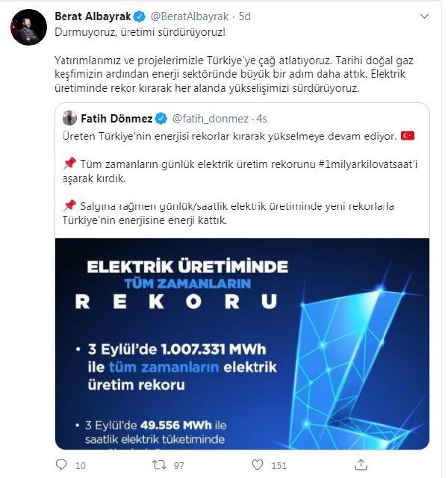This screenshot has width=448, height=478.
Task: Open the electricity production record image
Action: (242, 344)
